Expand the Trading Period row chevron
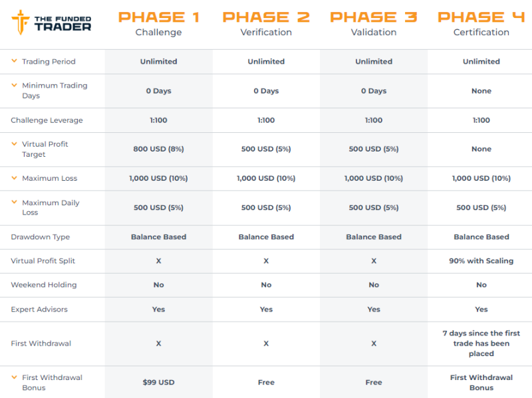This screenshot has height=398, width=532. point(14,61)
